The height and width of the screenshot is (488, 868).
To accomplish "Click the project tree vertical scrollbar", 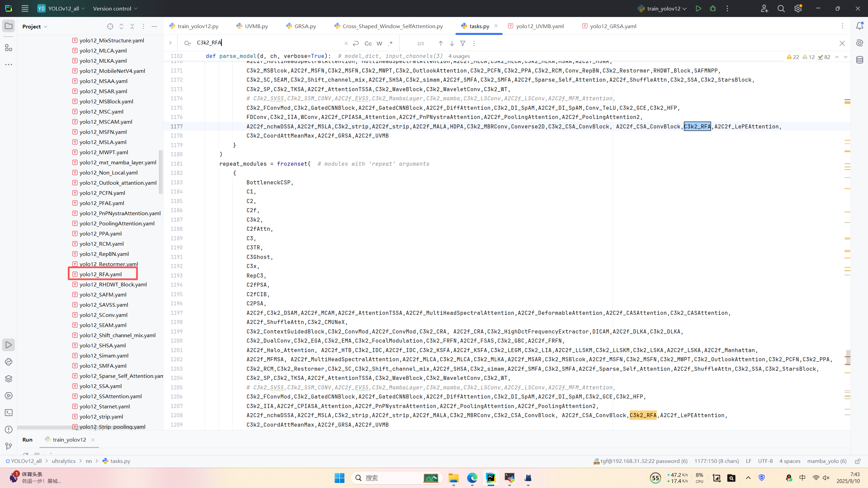I will [161, 172].
